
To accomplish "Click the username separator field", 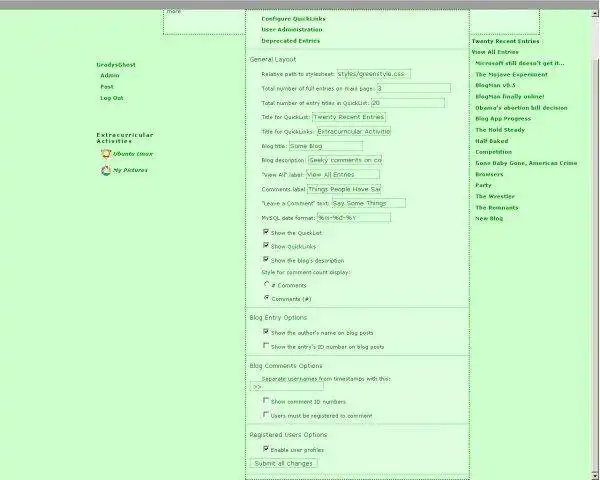I will [x=287, y=387].
